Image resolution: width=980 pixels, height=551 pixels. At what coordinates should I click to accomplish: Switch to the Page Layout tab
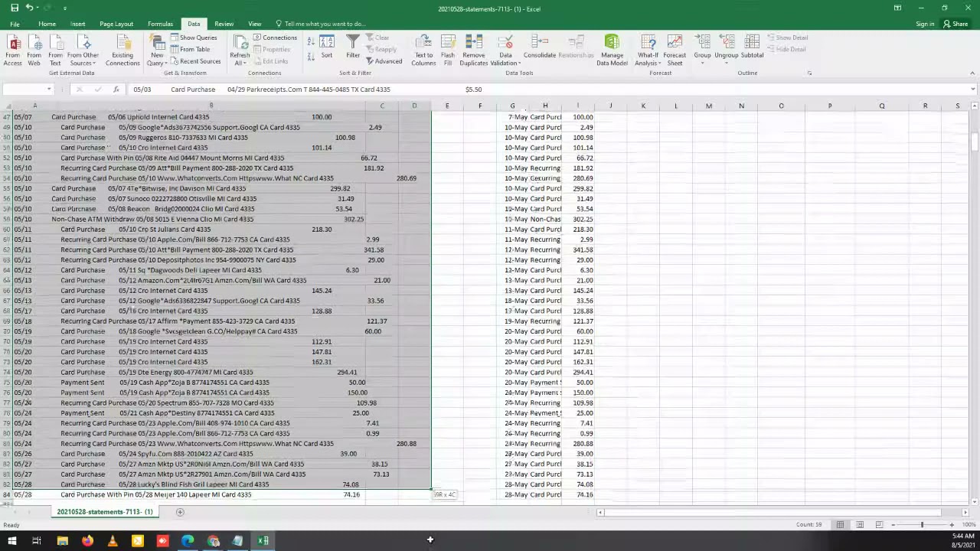(x=116, y=24)
